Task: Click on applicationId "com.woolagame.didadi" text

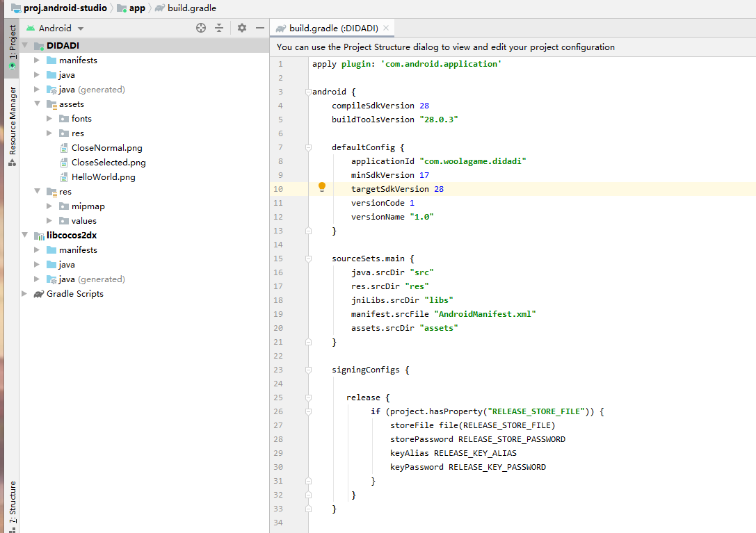Action: (x=438, y=161)
